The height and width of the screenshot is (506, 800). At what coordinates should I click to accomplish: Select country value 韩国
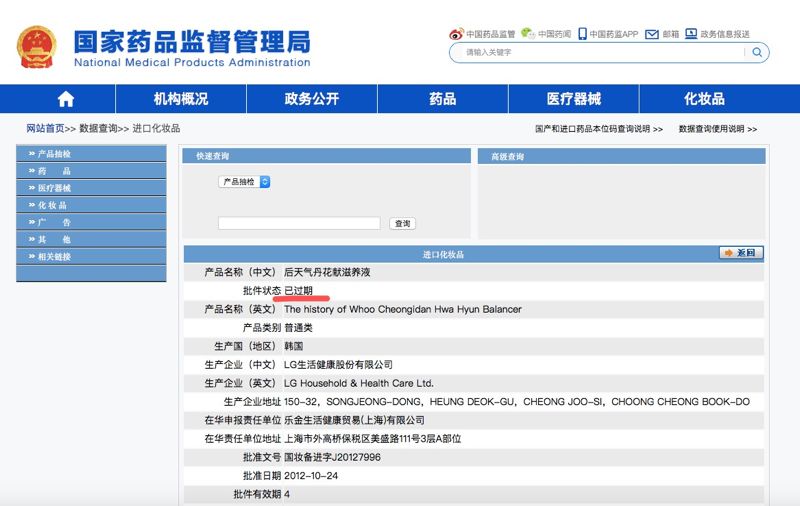[x=293, y=346]
